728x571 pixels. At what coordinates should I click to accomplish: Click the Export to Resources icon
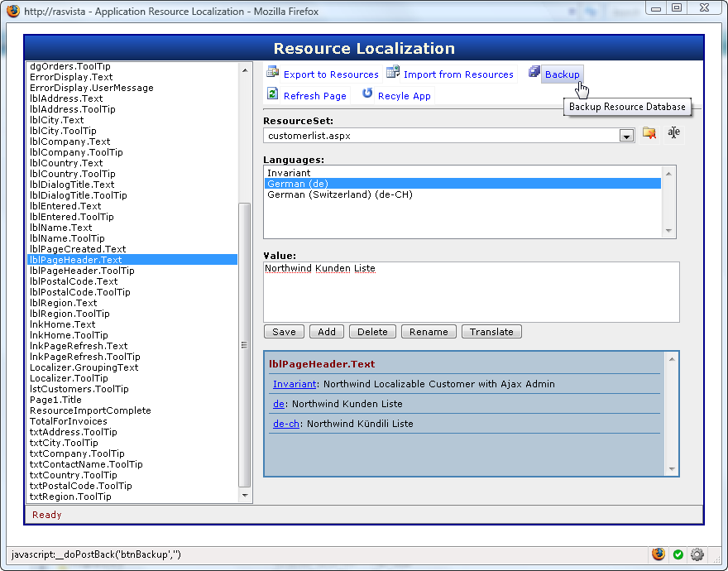point(272,72)
